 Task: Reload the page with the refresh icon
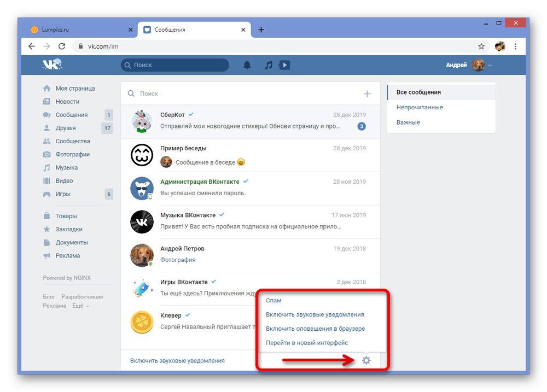[62, 46]
